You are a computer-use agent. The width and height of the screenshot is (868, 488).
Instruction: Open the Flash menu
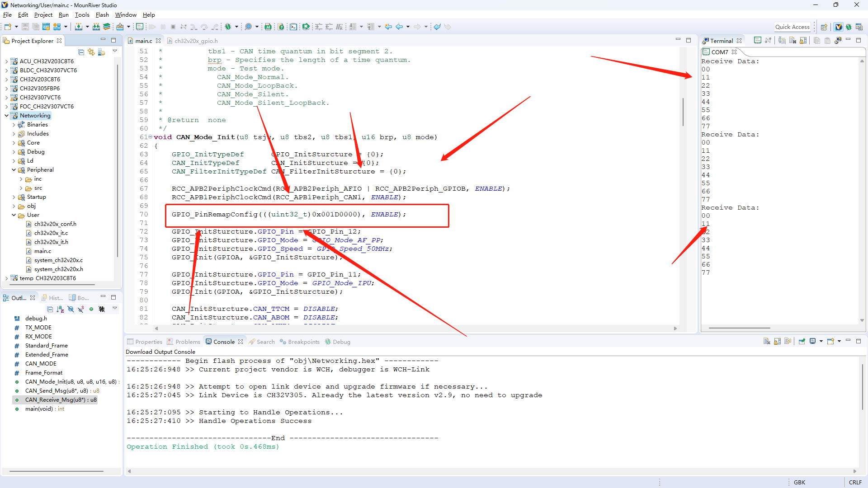102,14
